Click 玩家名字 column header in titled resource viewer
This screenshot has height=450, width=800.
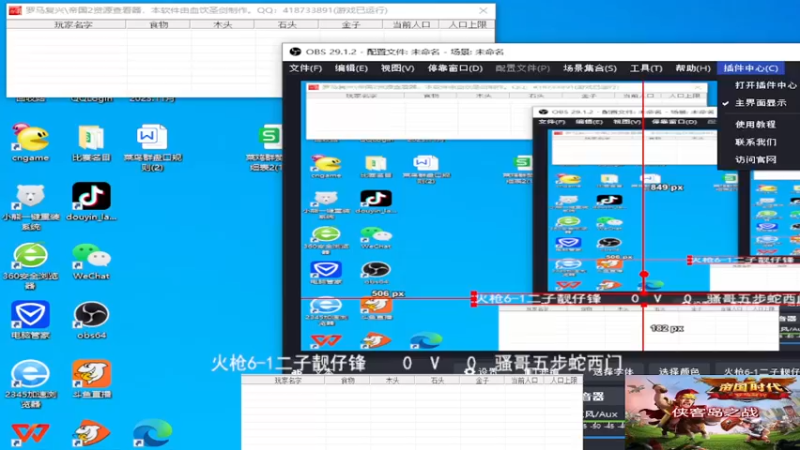(73, 24)
